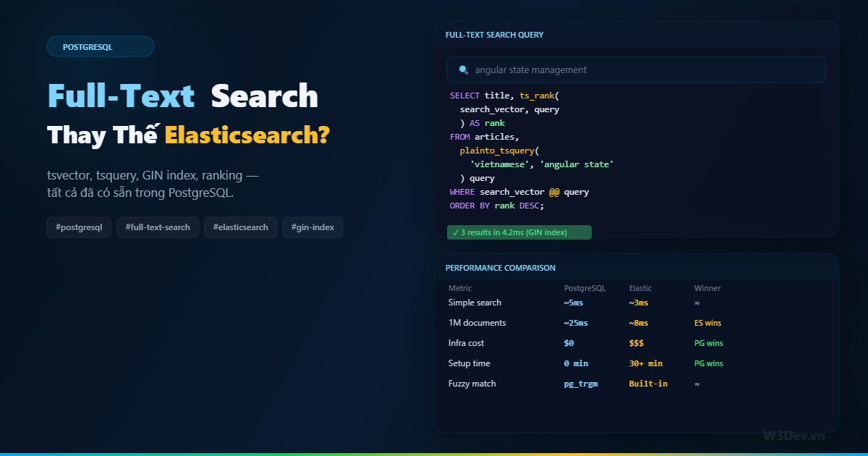Toggle the PG wins highlight for Setup time
Screen dimensions: 868x456
point(707,363)
